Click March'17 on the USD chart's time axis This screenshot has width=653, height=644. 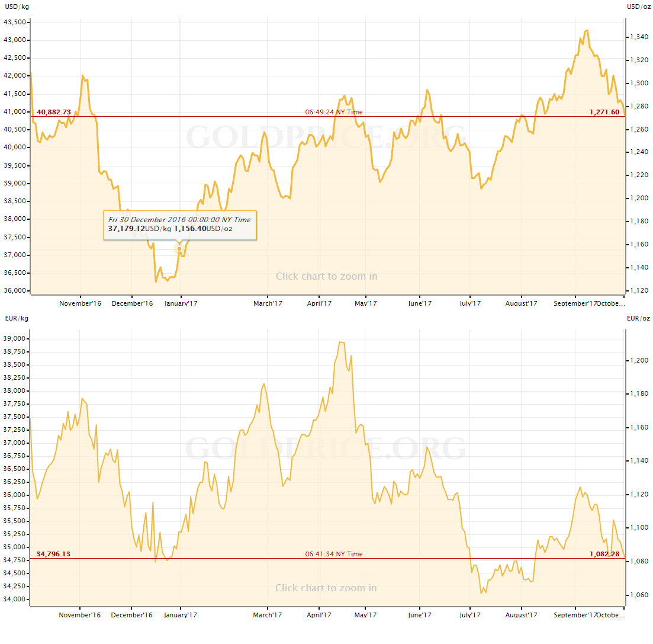[x=268, y=303]
